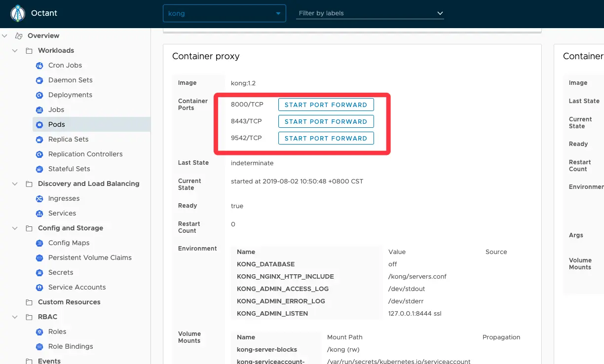Screen dimensions: 604x364
Task: Click the Services icon
Action: [x=39, y=213]
